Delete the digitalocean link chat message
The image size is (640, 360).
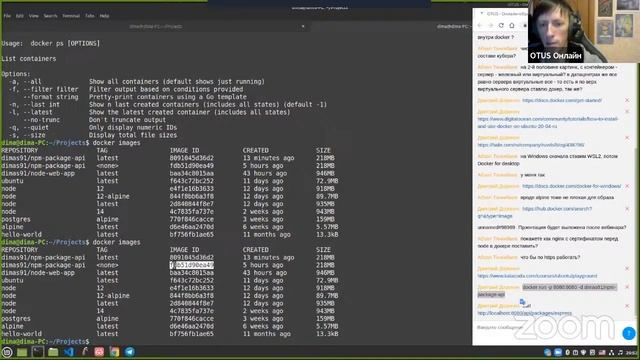[627, 111]
